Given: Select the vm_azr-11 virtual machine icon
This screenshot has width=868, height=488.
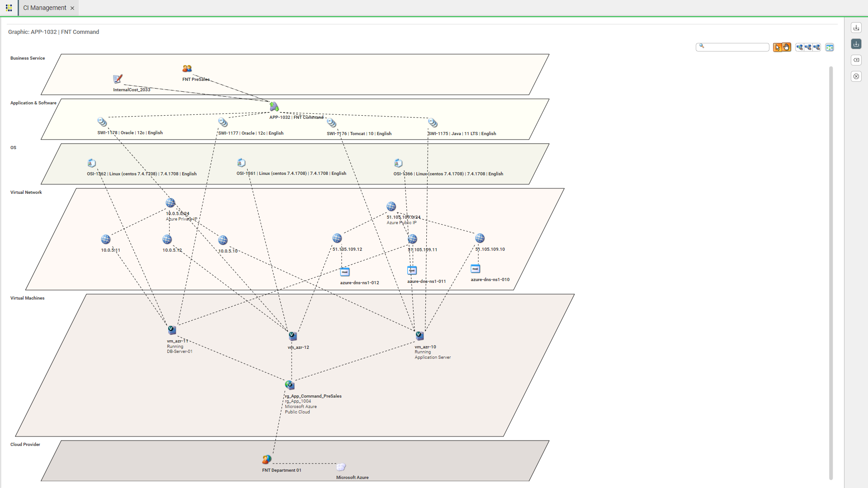Looking at the screenshot, I should click(x=172, y=330).
